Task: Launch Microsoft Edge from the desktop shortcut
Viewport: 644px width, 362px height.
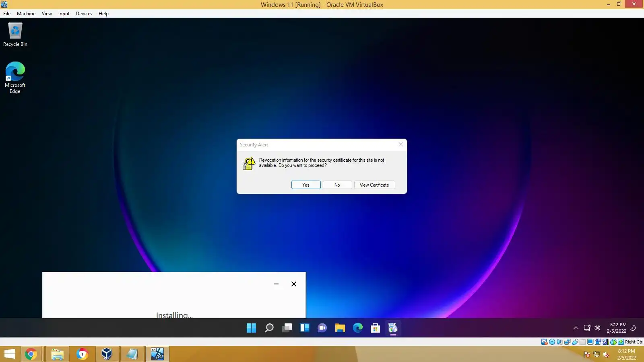Action: tap(15, 78)
